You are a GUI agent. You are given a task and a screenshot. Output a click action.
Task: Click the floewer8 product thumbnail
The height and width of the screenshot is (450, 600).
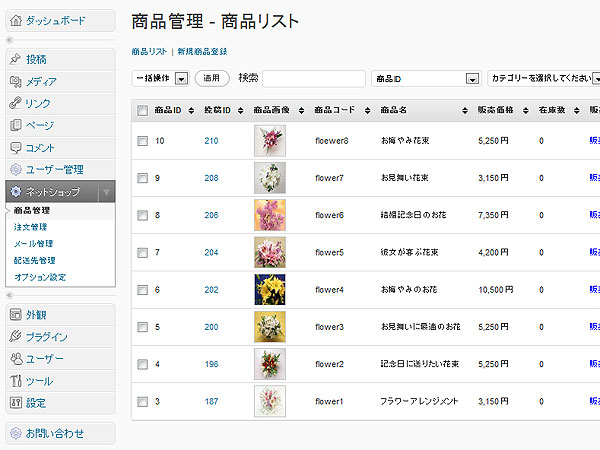coord(270,140)
